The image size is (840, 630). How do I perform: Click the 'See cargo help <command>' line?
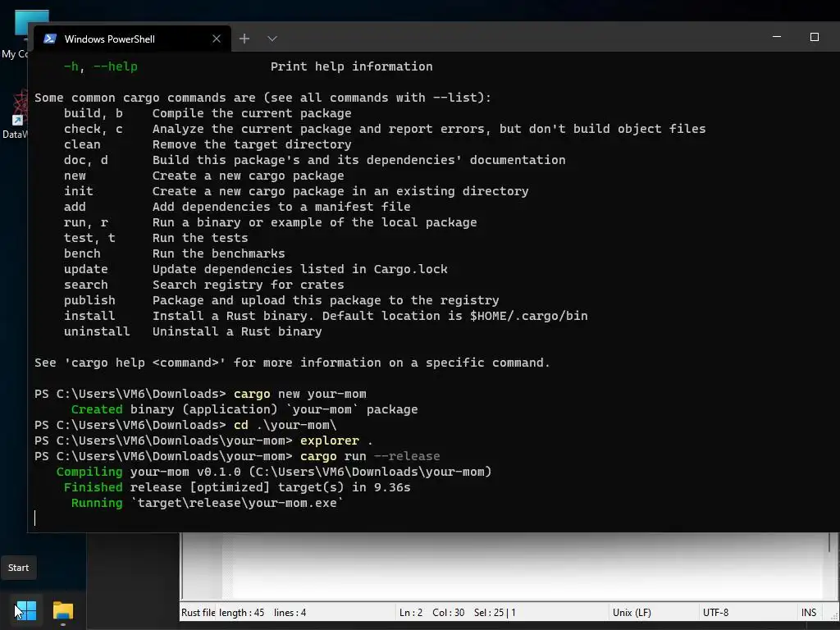pyautogui.click(x=292, y=363)
